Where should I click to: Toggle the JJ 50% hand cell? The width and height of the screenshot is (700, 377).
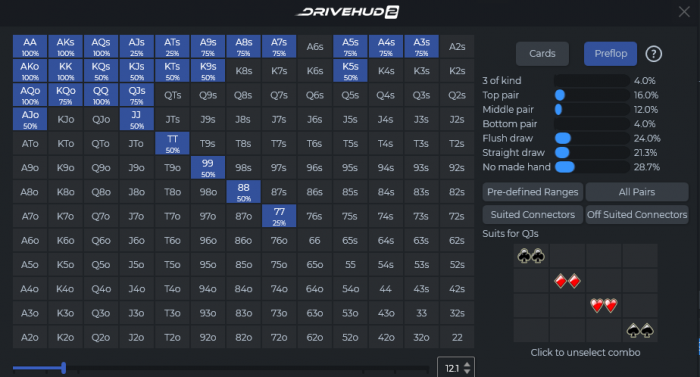(137, 119)
